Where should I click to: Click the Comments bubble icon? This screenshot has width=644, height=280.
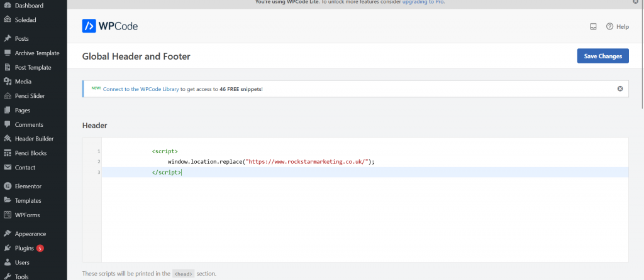pyautogui.click(x=8, y=124)
